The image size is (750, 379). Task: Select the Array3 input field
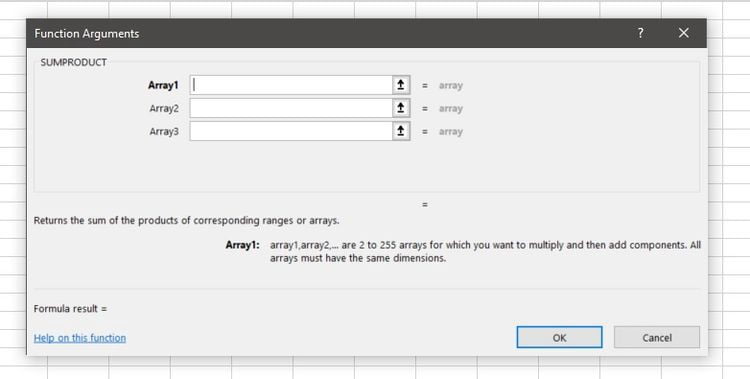point(291,131)
